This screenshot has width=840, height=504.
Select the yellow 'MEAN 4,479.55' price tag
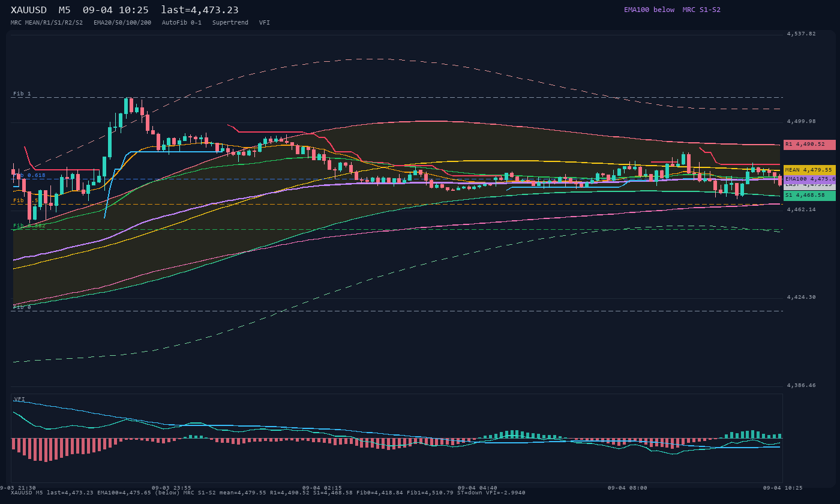point(809,170)
